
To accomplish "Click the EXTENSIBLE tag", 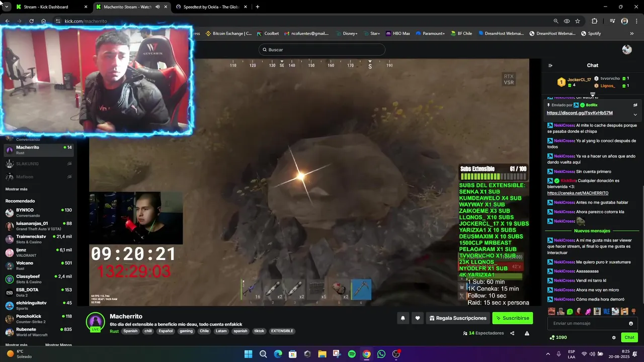I will pos(282,331).
